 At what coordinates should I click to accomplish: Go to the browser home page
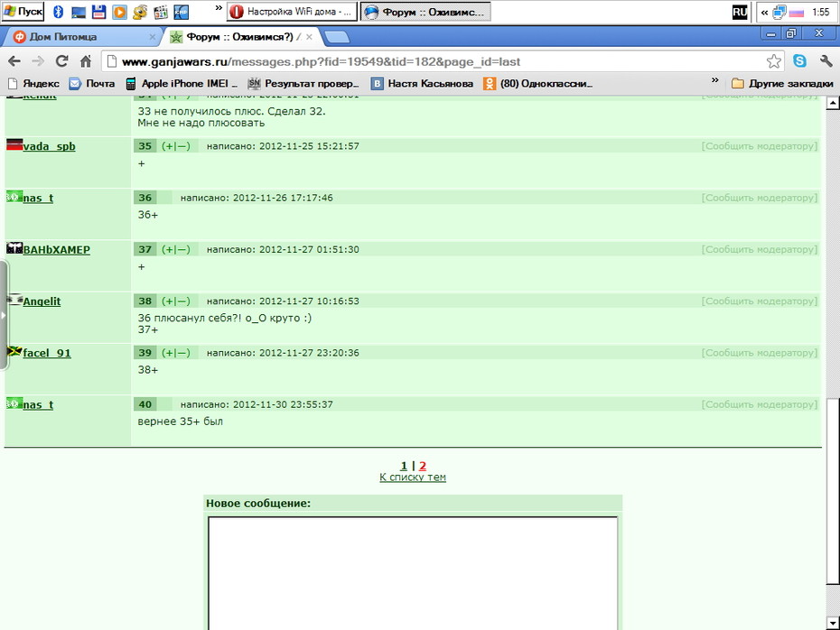click(x=86, y=61)
